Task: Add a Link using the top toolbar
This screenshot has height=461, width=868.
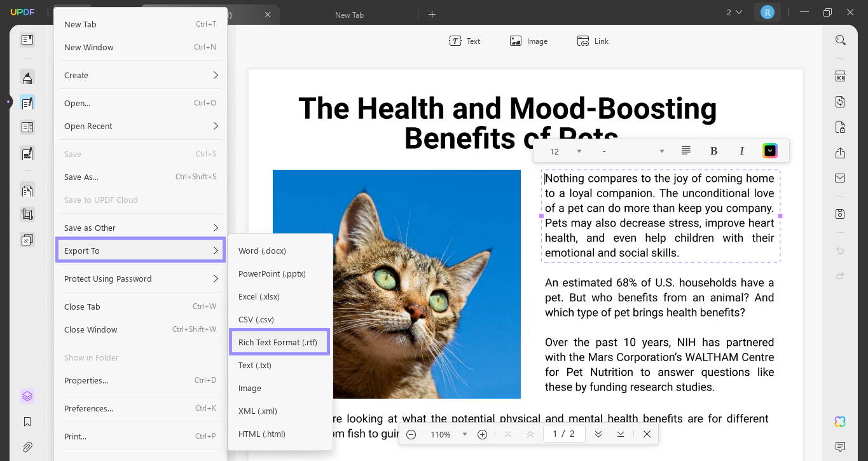Action: 593,41
